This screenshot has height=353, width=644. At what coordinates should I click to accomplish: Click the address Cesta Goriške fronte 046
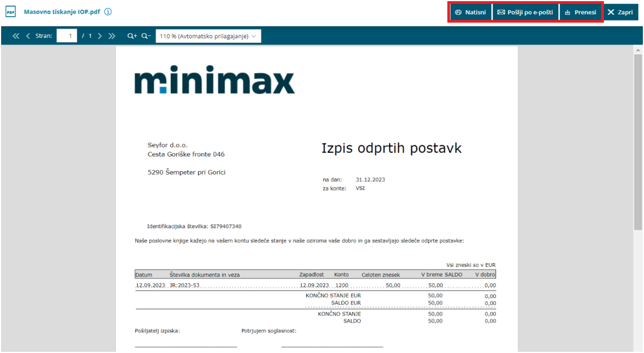click(x=186, y=154)
